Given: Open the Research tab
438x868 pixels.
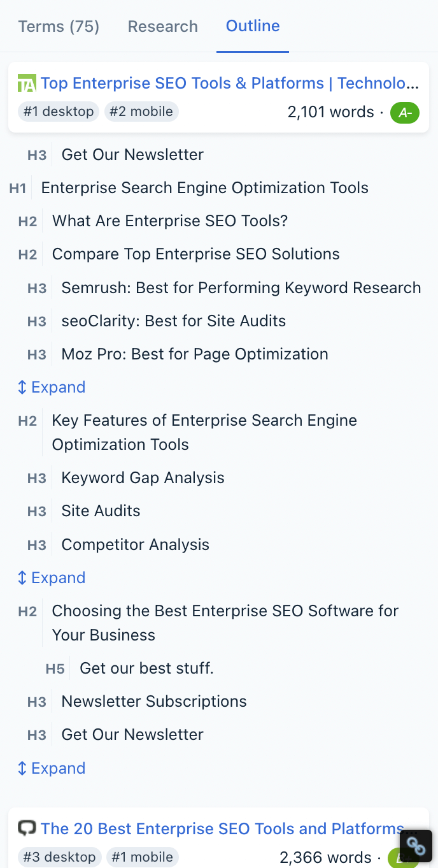Looking at the screenshot, I should point(163,26).
